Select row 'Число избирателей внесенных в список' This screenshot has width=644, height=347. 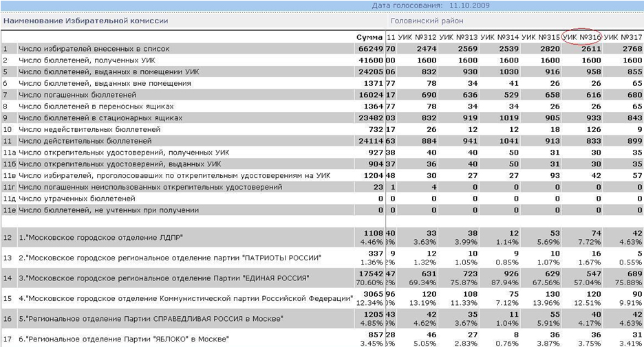click(94, 49)
